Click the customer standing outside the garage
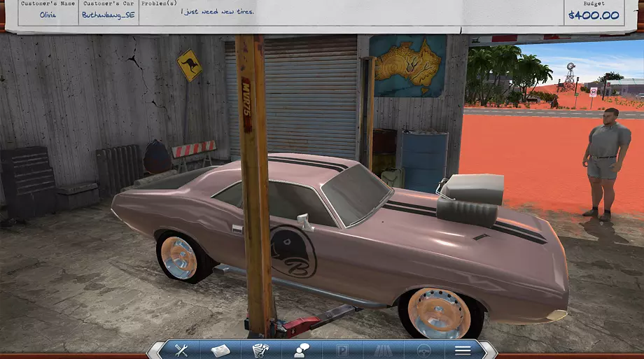The width and height of the screenshot is (644, 359). 606,164
